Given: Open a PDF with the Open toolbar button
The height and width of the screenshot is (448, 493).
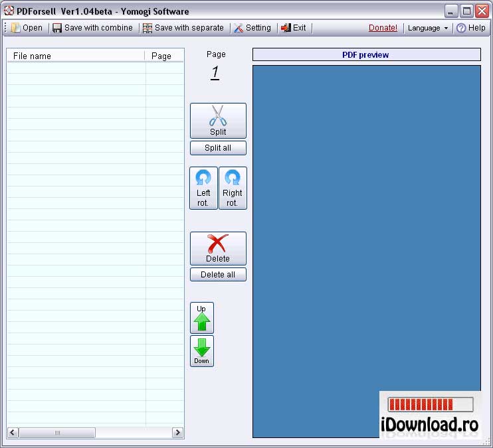Looking at the screenshot, I should click(x=27, y=28).
